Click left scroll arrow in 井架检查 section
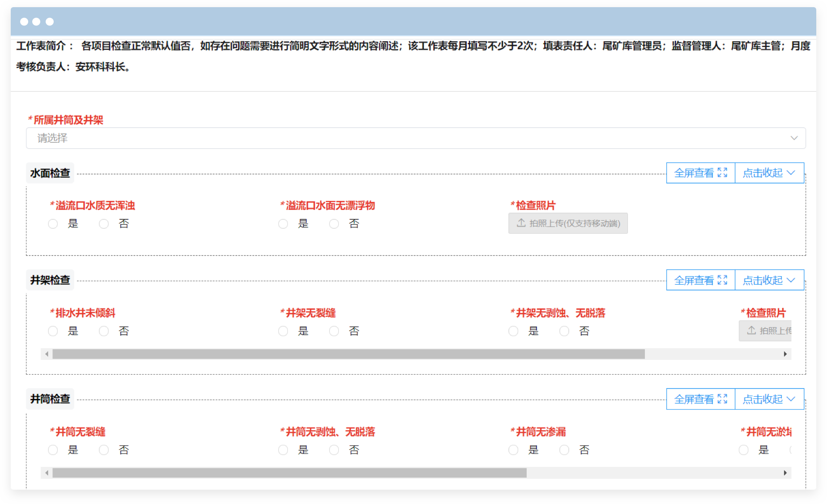The width and height of the screenshot is (827, 504). pyautogui.click(x=47, y=354)
